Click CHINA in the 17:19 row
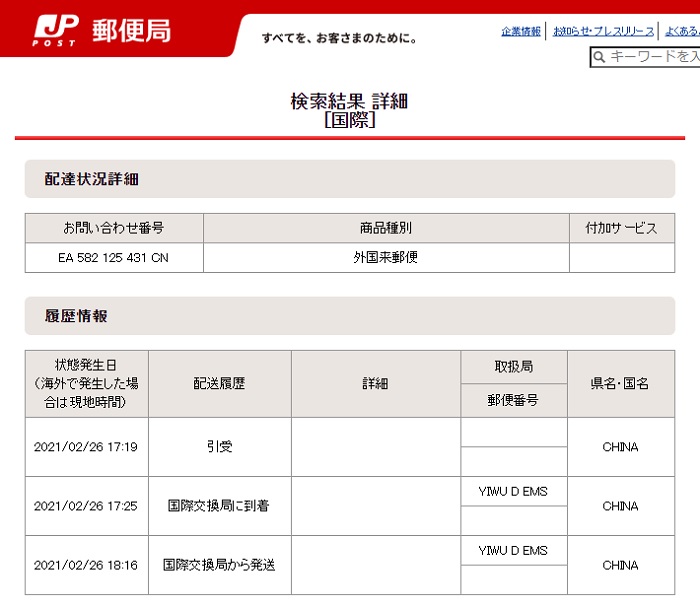This screenshot has width=700, height=606. pyautogui.click(x=620, y=447)
